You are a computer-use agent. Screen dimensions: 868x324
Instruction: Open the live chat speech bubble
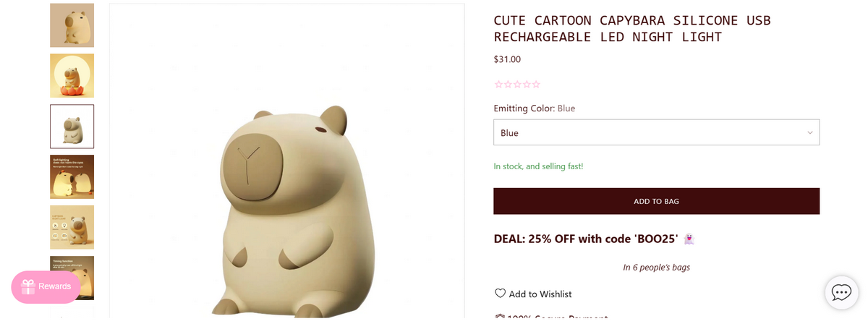[x=841, y=293]
